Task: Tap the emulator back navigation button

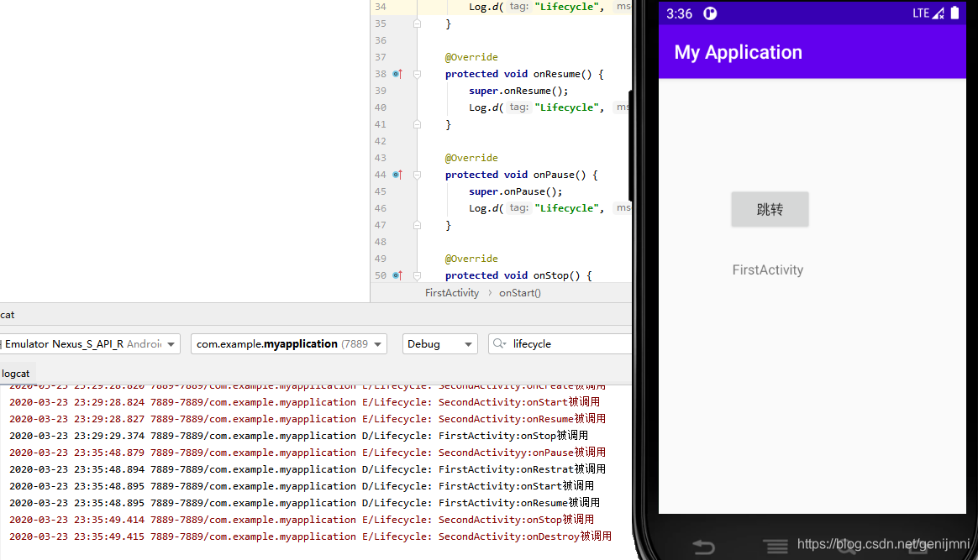Action: coord(703,547)
